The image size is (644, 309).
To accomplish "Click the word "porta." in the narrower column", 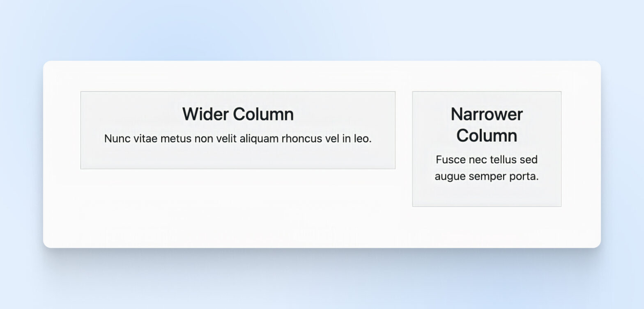I will (x=524, y=177).
